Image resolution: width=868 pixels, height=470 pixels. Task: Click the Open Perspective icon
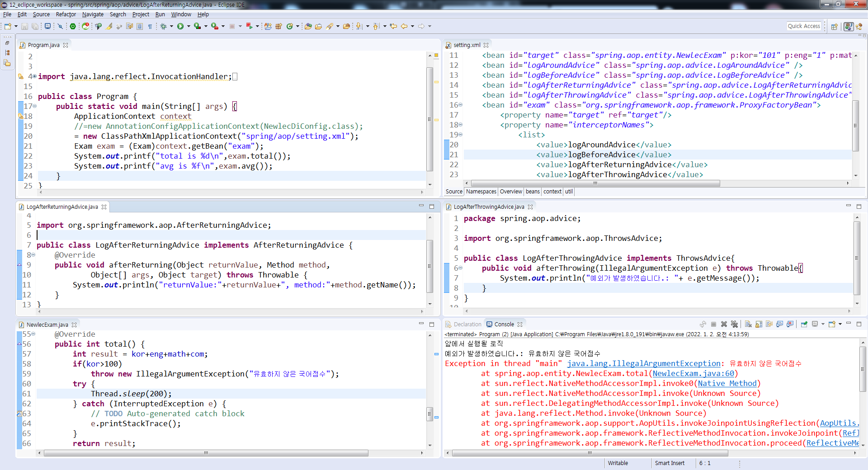[835, 26]
